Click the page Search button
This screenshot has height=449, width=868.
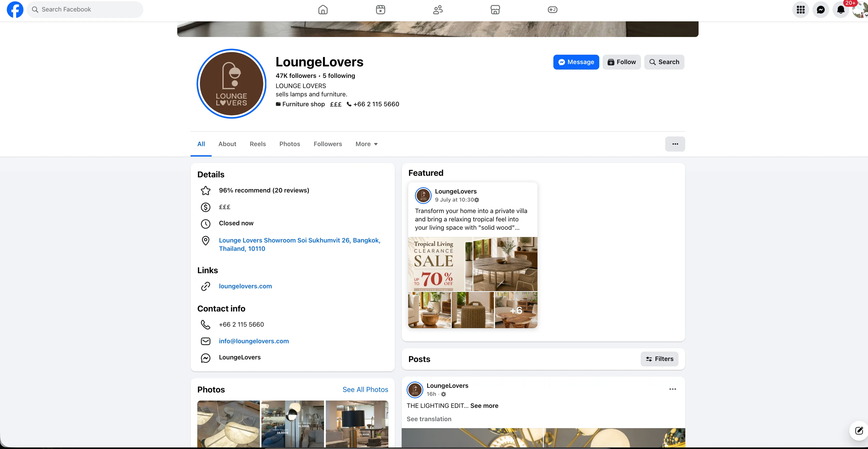664,62
